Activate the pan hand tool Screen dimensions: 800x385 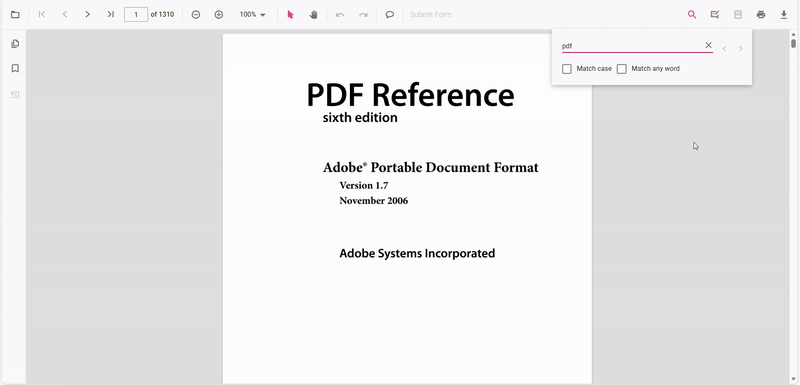point(313,14)
